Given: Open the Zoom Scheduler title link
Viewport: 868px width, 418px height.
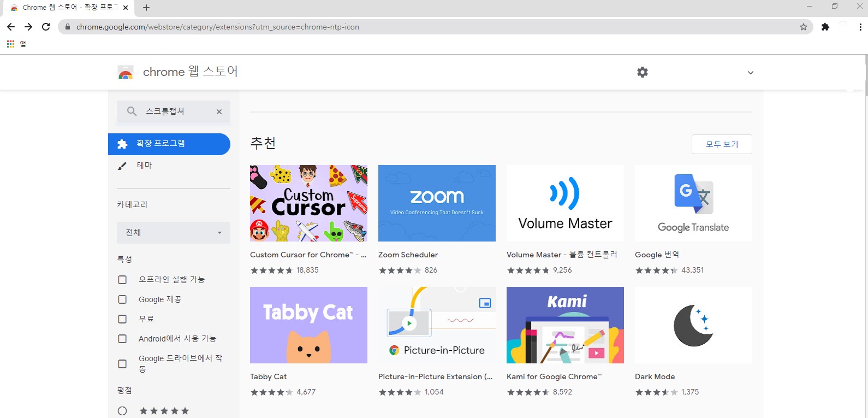Looking at the screenshot, I should [x=408, y=255].
